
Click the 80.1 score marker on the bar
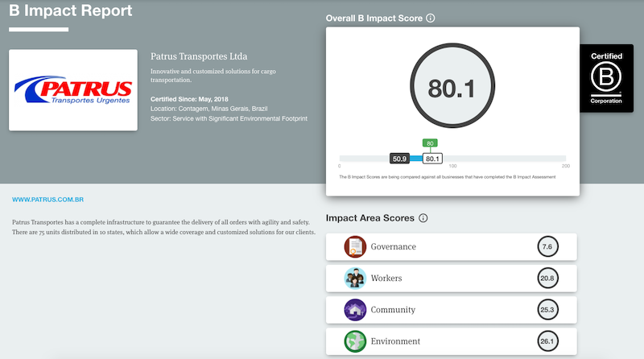coord(432,159)
